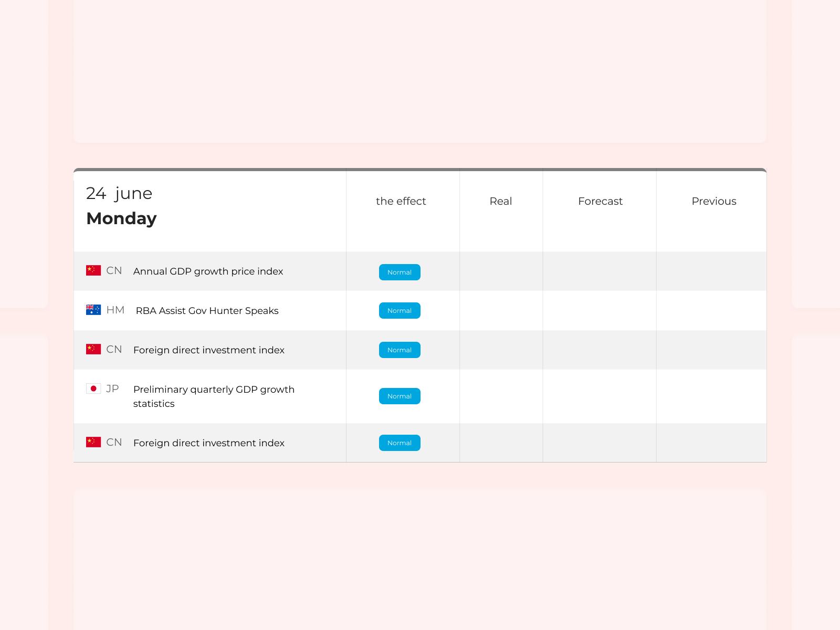Click the Japan flag beside GDP statistics
This screenshot has width=840, height=630.
coord(92,388)
